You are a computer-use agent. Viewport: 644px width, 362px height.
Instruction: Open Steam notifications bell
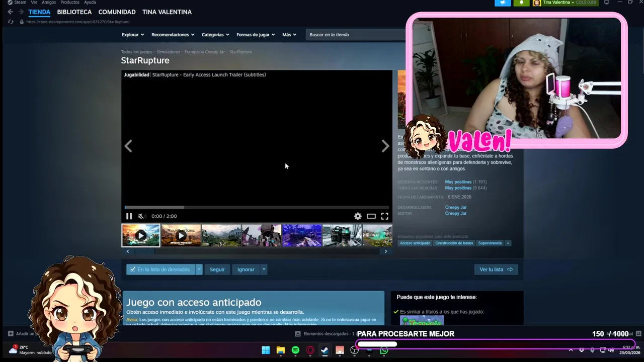[521, 3]
